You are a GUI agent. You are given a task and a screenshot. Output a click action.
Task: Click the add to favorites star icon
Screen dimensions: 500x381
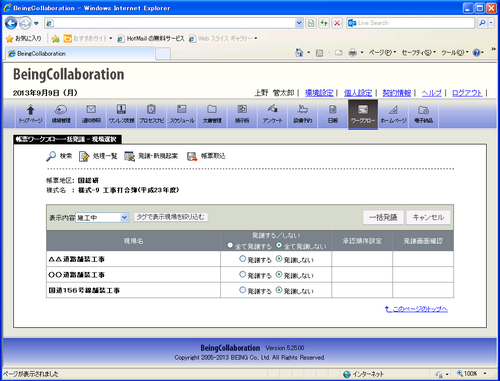(x=56, y=39)
